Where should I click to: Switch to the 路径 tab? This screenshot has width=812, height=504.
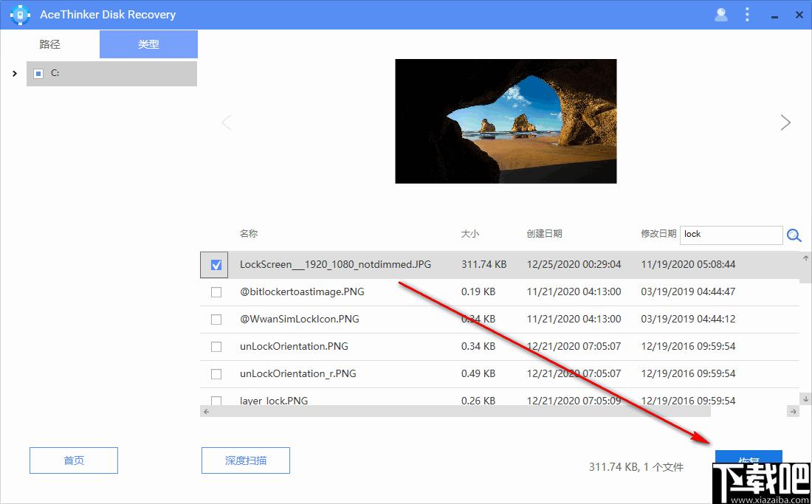pos(50,44)
